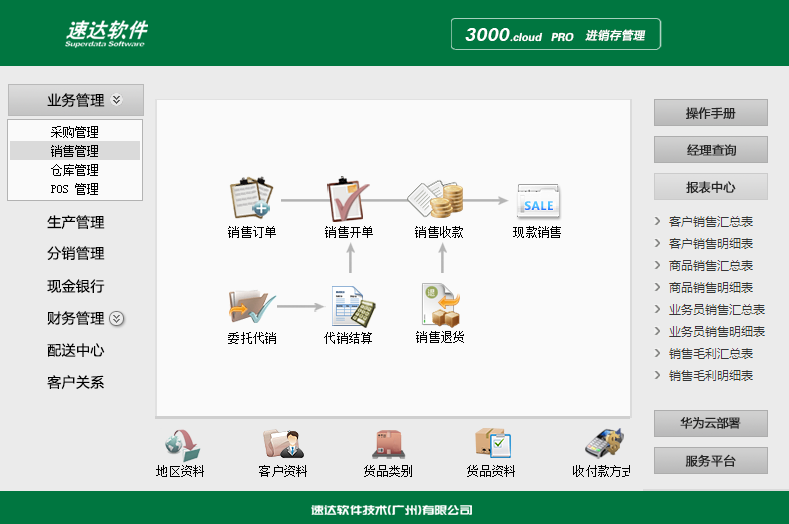Open the 财务管理 module label

[75, 318]
